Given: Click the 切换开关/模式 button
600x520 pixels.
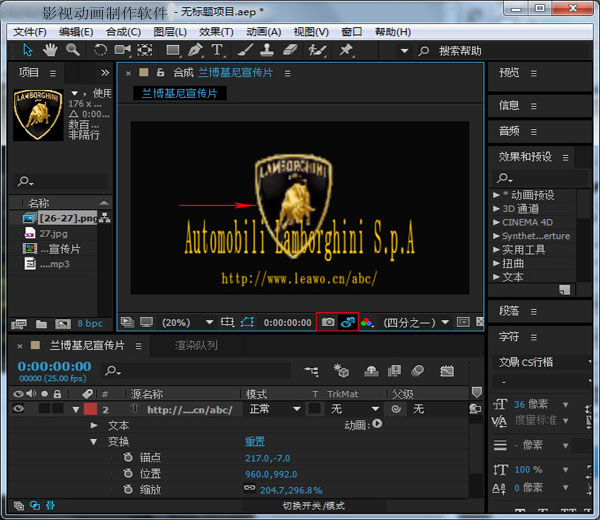Looking at the screenshot, I should click(x=313, y=506).
